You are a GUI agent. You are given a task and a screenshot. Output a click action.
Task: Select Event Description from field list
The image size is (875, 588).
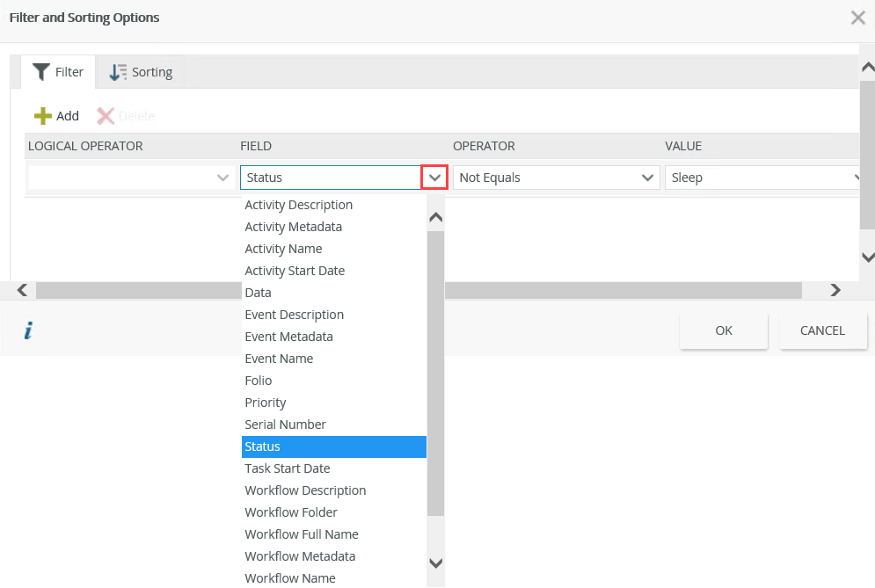(x=294, y=315)
